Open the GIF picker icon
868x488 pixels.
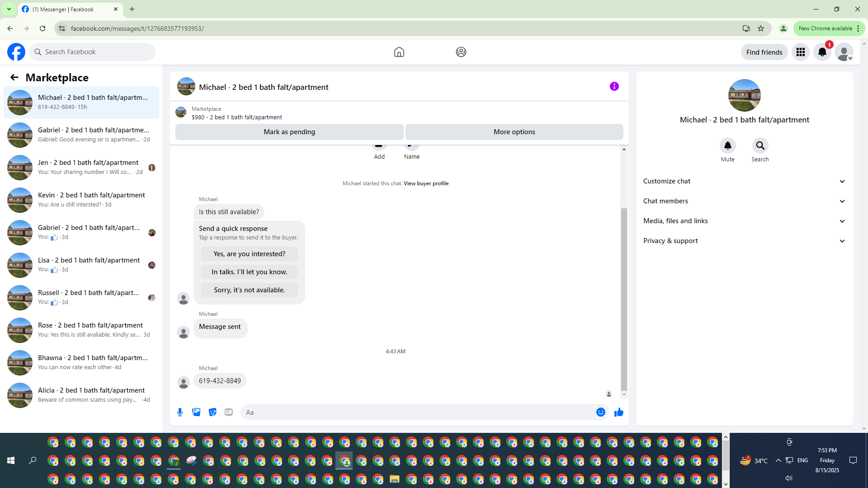pos(229,412)
